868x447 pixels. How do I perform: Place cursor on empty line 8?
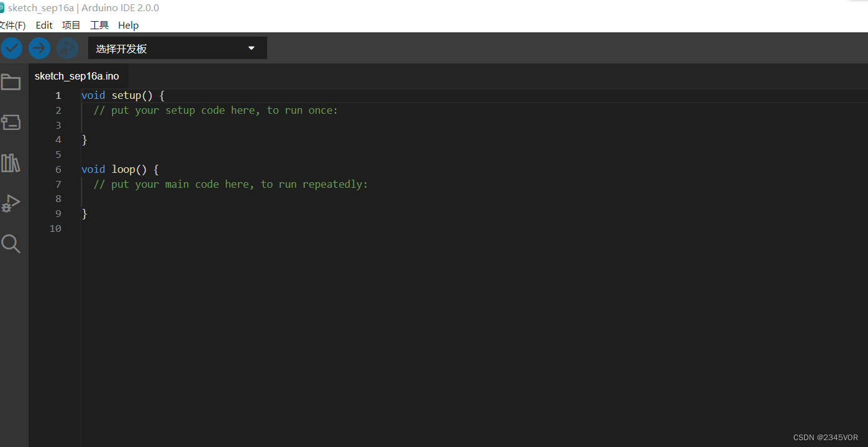[474, 199]
